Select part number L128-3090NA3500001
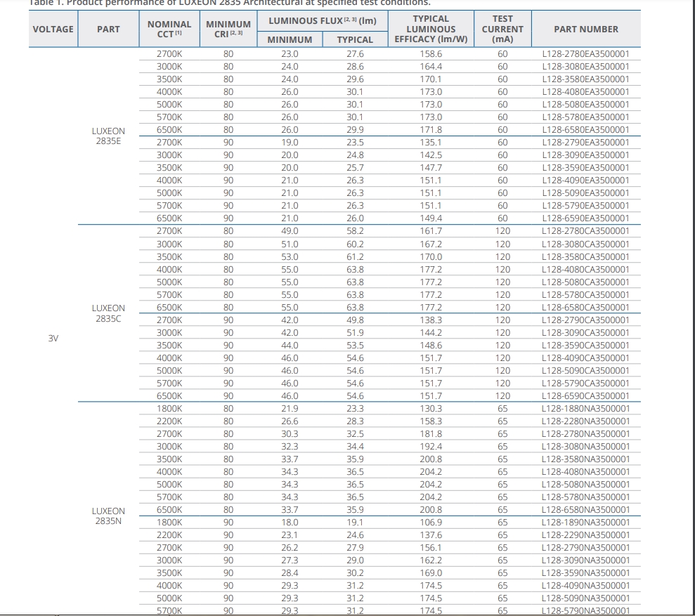 tap(586, 561)
